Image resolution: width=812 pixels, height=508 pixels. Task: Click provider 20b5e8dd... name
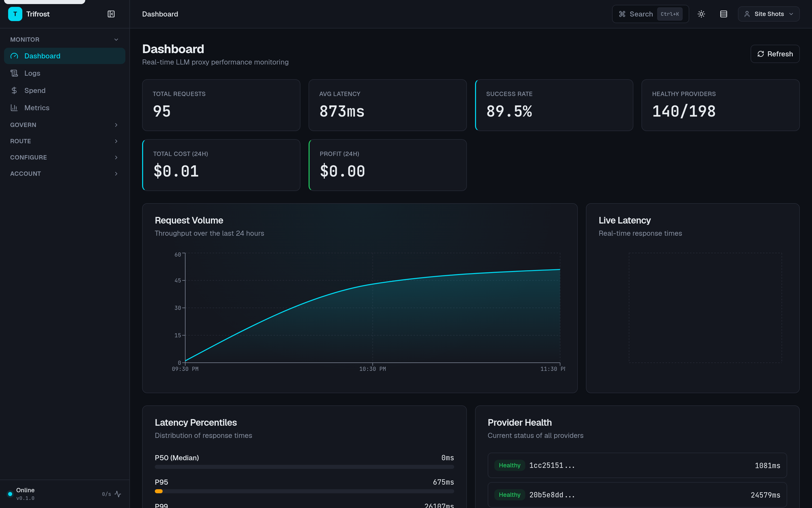[552, 495]
